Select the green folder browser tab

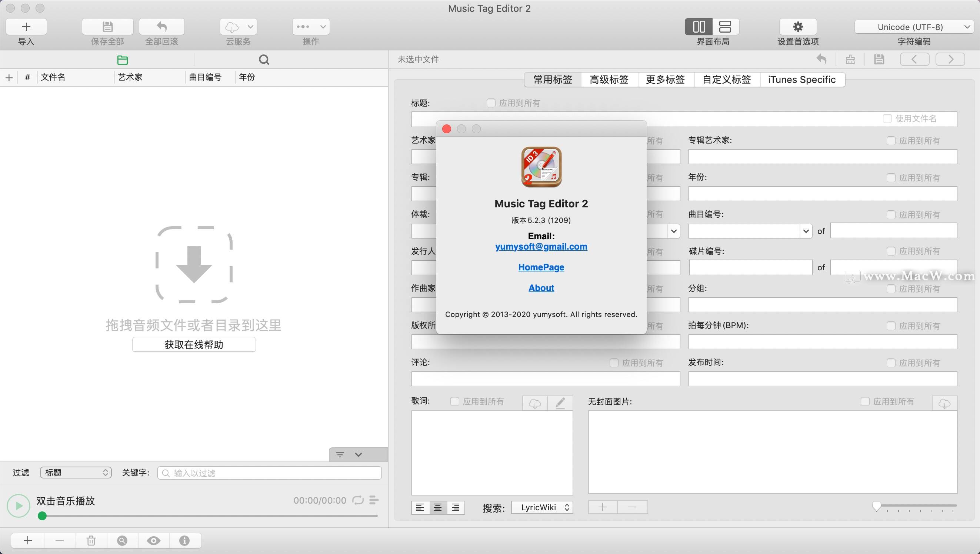coord(123,60)
